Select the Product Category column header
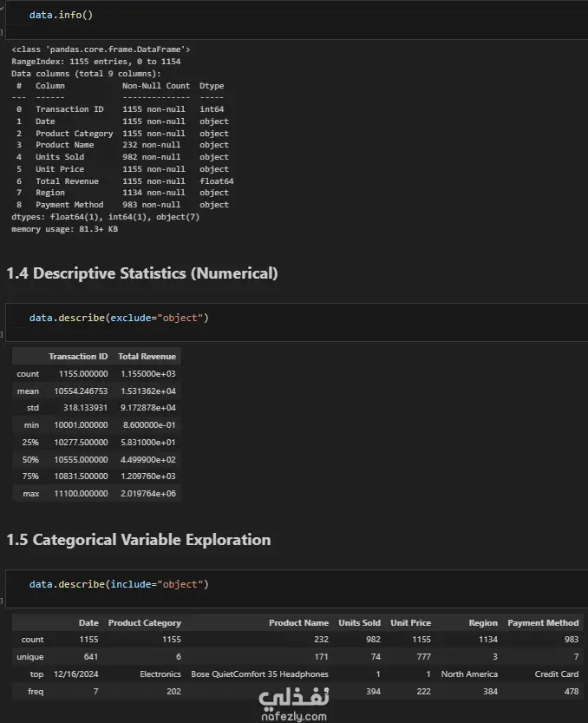 (x=144, y=623)
